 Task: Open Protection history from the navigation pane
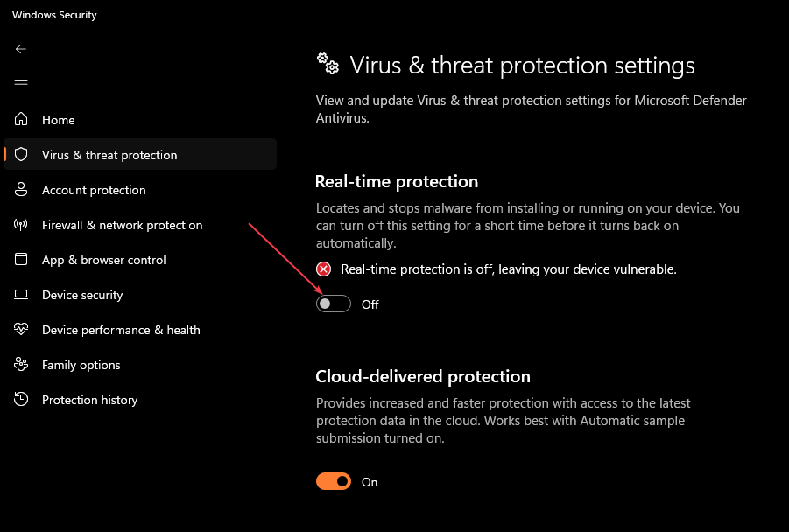90,400
